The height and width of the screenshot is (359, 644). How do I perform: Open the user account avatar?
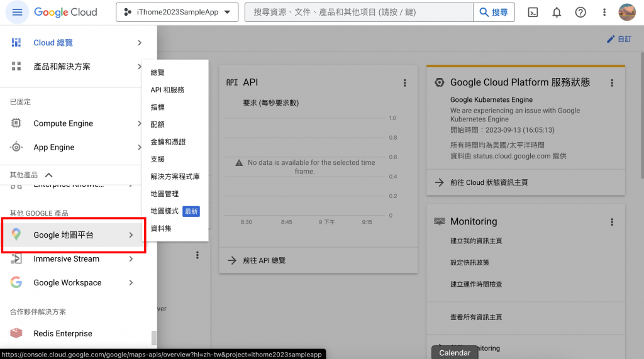point(627,13)
